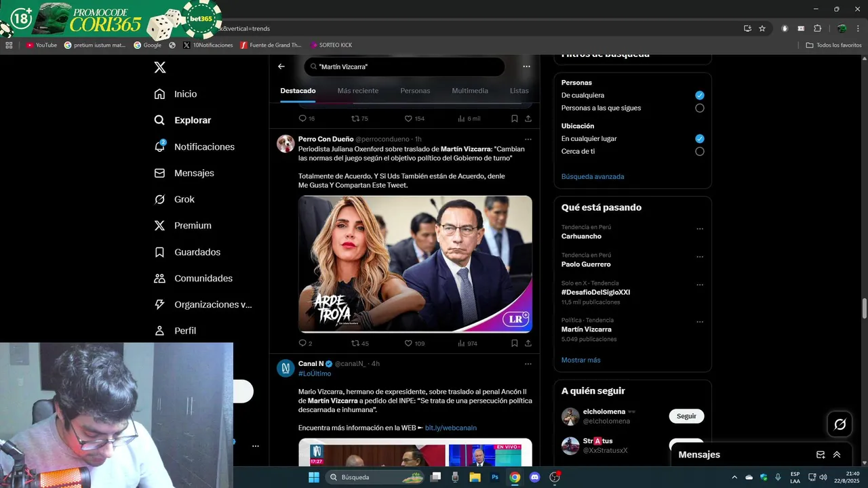
Task: Open Perro Con Dueño tweet options menu
Action: click(x=528, y=140)
